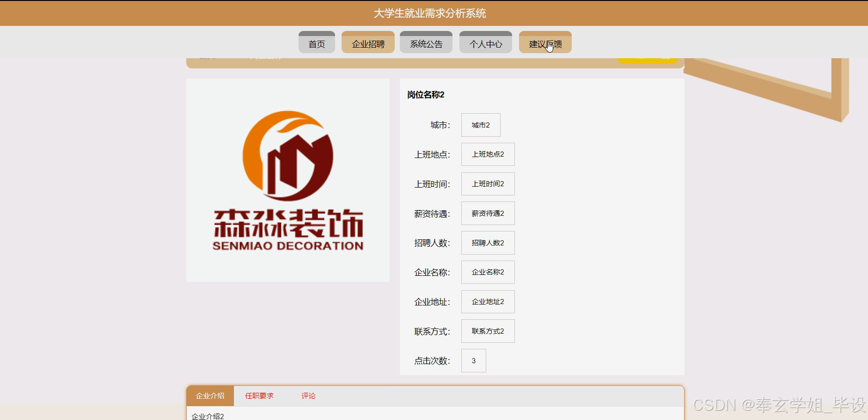
Task: Click the click-count value 3
Action: point(474,361)
